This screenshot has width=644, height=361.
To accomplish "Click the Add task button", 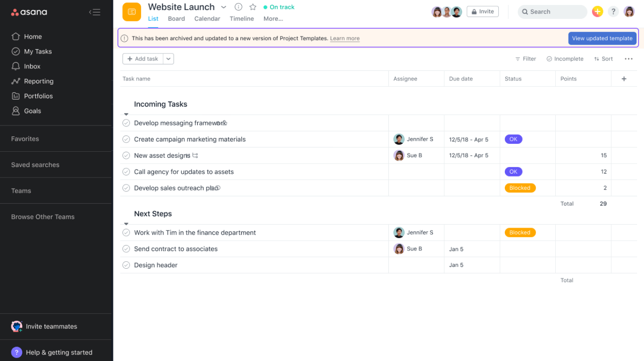I will [x=143, y=59].
